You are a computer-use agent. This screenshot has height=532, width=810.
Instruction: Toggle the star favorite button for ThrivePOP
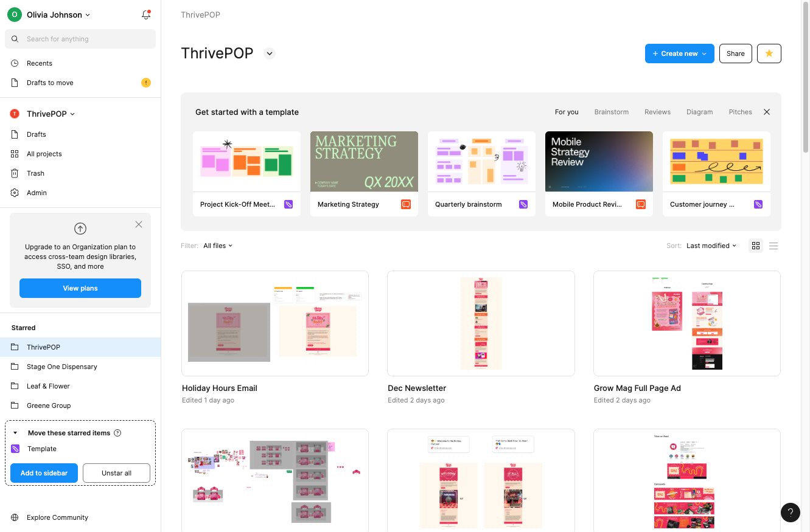[x=769, y=54]
